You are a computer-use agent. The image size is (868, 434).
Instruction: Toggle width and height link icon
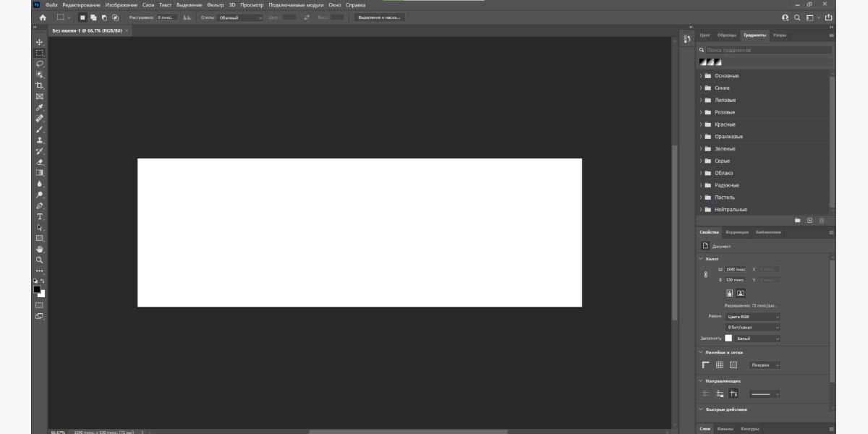[x=706, y=274]
